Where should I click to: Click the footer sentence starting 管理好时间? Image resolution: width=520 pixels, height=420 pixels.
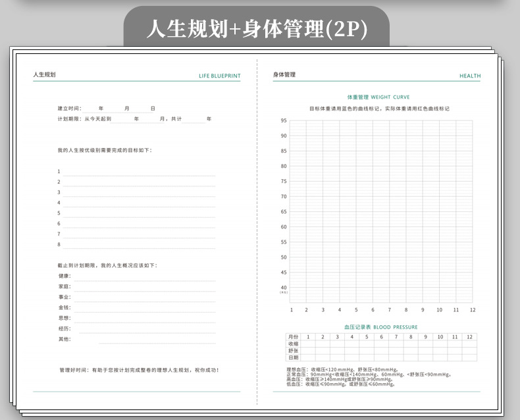click(140, 370)
